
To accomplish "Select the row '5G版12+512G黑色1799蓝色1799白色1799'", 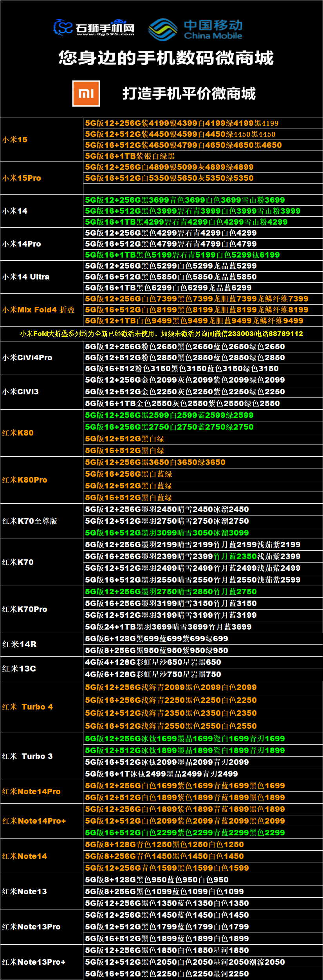I will point(203,927).
